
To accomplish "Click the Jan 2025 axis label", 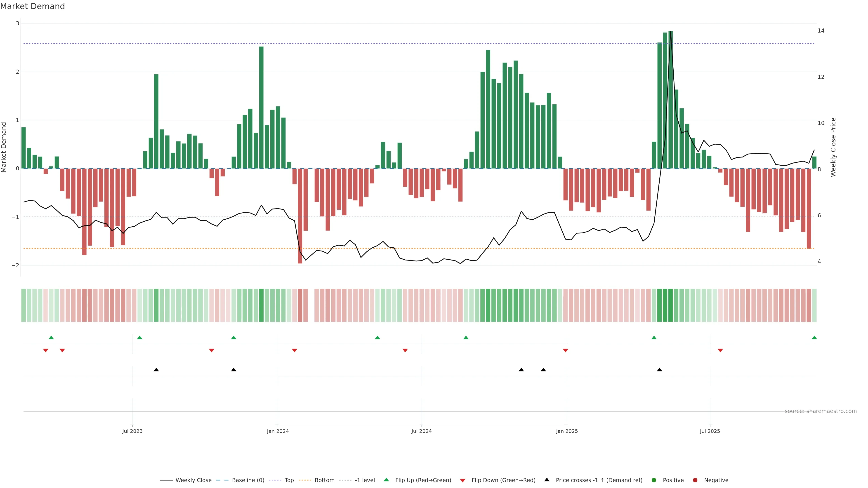I will coord(567,432).
